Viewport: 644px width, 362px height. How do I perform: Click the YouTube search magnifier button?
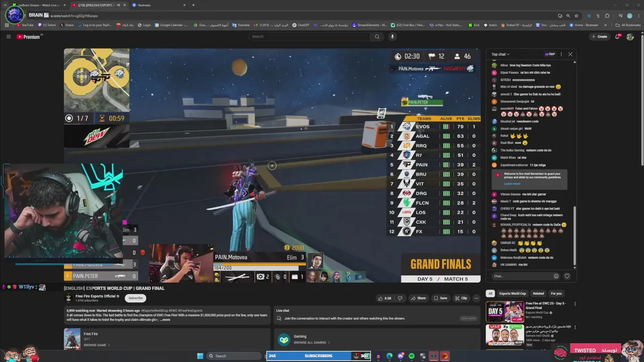(377, 36)
